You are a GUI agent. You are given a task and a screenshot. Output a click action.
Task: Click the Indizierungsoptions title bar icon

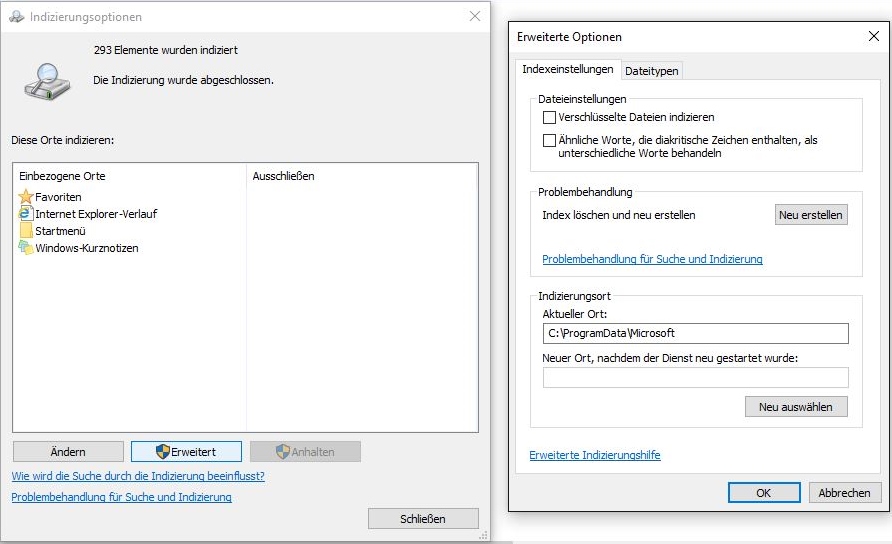pyautogui.click(x=17, y=17)
